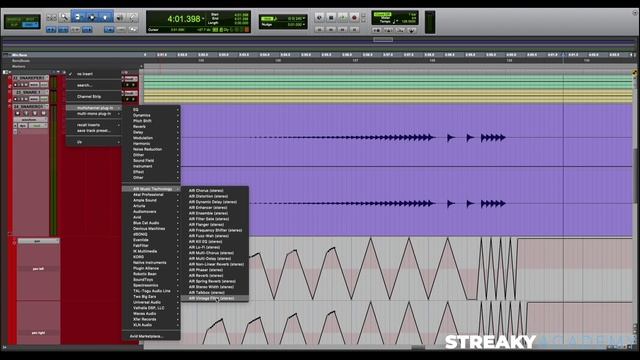
Task: Click the transport Stop button
Action: coord(331,18)
